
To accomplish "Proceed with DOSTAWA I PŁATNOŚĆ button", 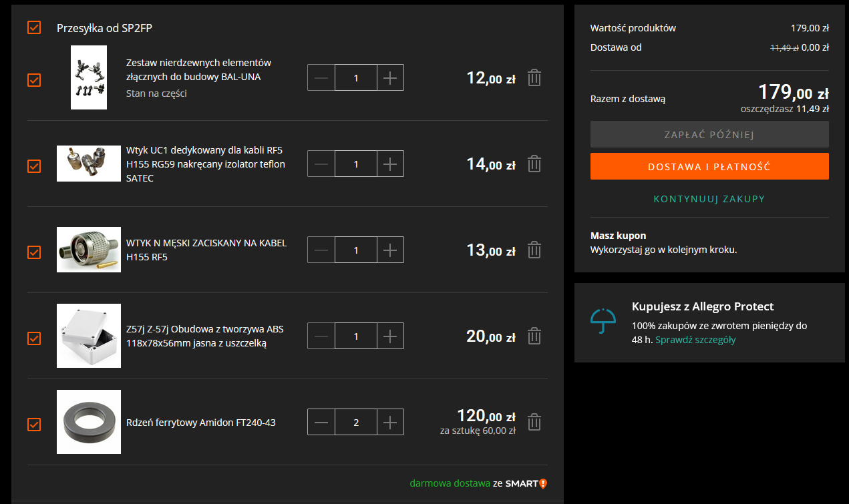I will (709, 166).
